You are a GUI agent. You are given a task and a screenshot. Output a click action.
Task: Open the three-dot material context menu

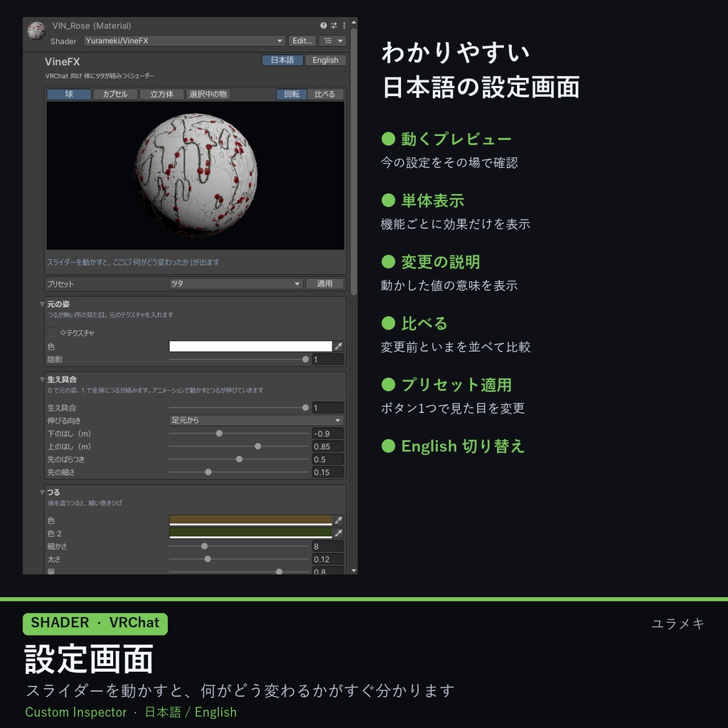[344, 26]
